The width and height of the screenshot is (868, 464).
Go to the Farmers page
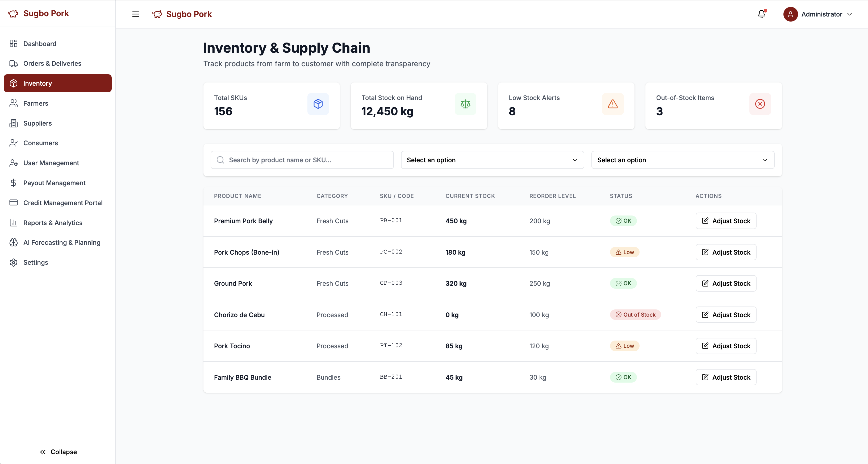(36, 103)
